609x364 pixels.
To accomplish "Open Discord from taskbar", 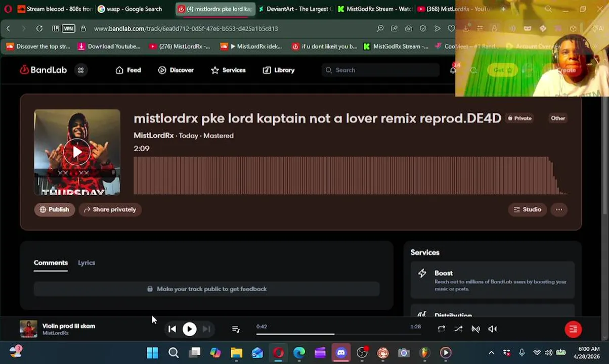I will click(x=341, y=352).
